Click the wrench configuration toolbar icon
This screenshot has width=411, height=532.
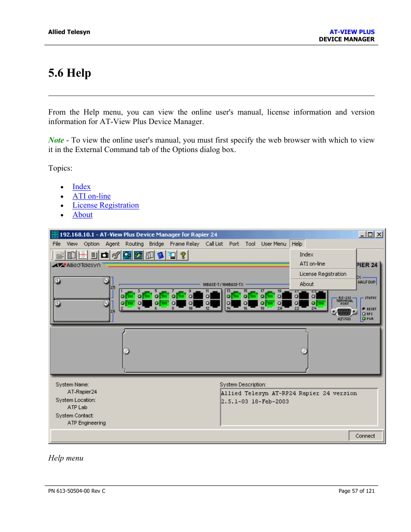pyautogui.click(x=116, y=255)
